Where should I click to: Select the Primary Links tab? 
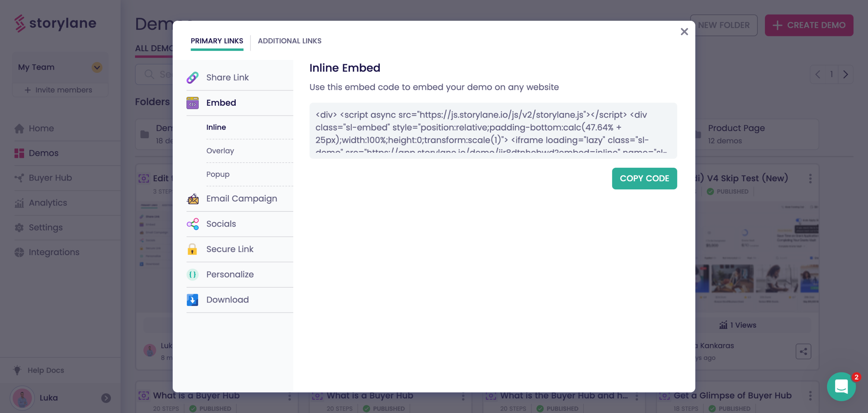217,41
